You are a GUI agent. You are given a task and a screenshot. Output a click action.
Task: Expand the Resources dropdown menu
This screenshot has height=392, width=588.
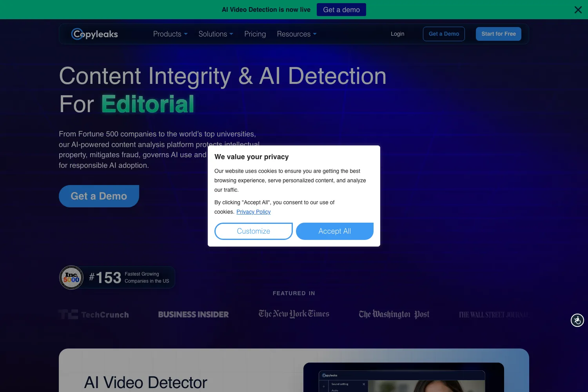pos(297,34)
